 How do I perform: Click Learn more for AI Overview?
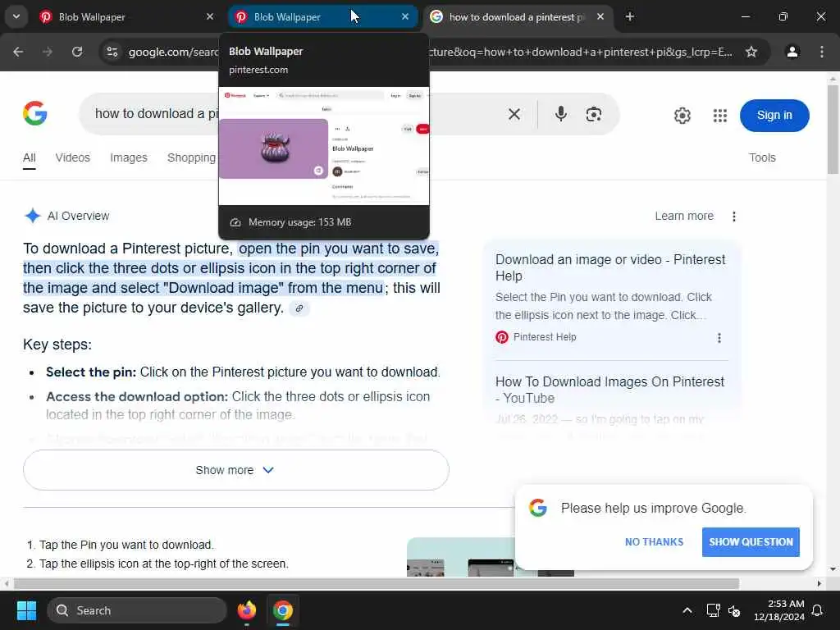(x=684, y=216)
